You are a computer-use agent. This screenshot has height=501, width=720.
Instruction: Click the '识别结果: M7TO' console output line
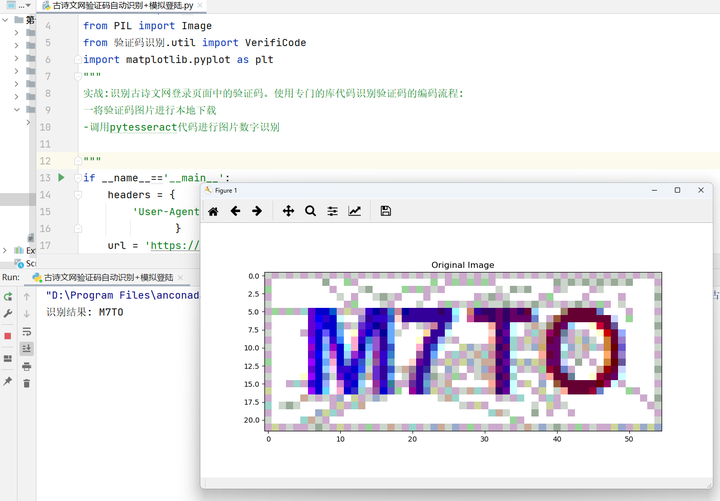(84, 312)
